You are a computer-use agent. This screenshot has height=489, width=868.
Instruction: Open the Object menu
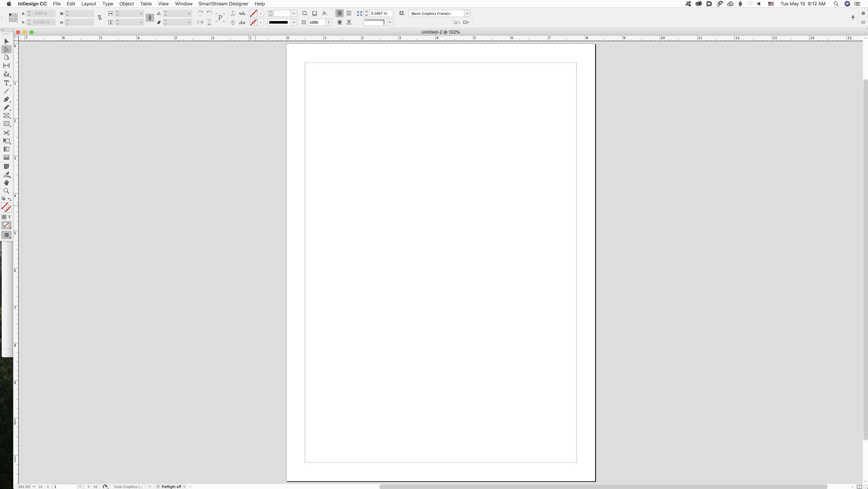tap(126, 4)
